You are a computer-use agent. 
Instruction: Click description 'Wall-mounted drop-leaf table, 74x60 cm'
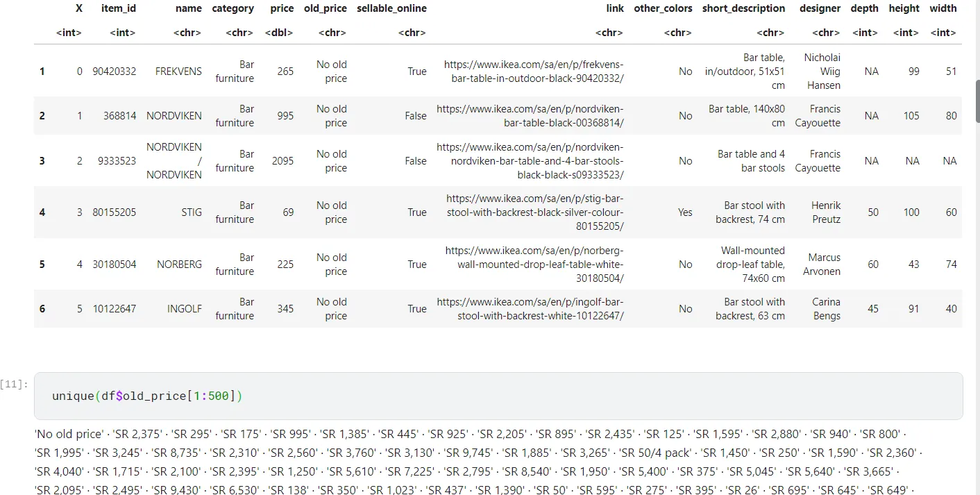tap(750, 265)
